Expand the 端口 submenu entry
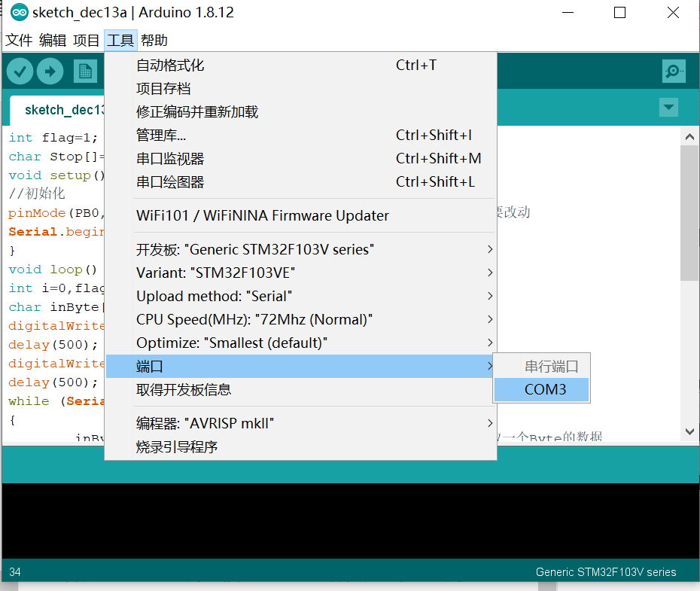 coord(300,367)
